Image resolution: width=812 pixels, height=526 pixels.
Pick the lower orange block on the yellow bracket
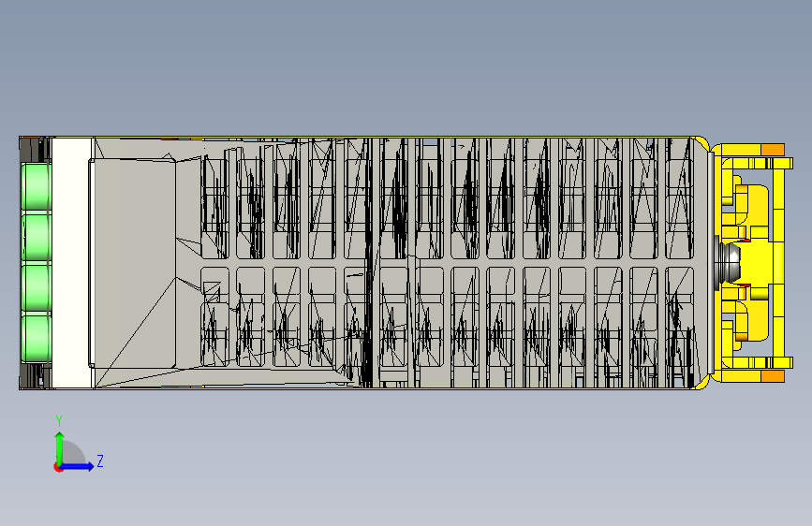pos(773,376)
